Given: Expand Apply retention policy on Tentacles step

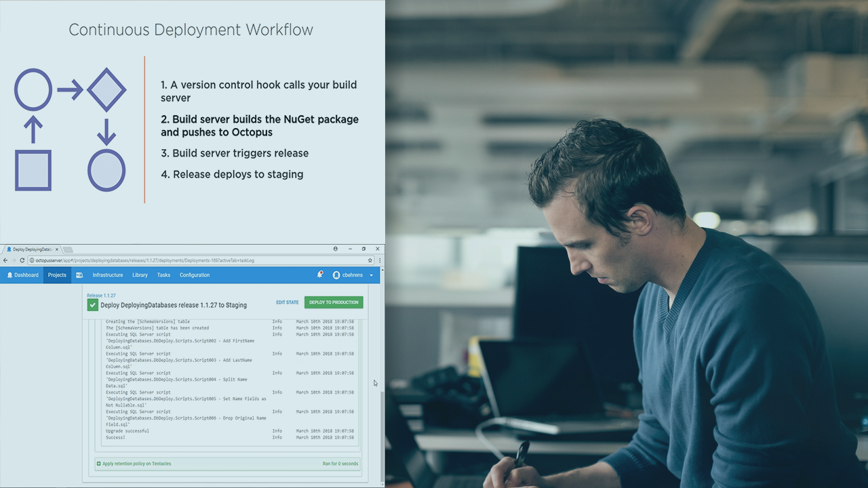Looking at the screenshot, I should click(x=99, y=464).
